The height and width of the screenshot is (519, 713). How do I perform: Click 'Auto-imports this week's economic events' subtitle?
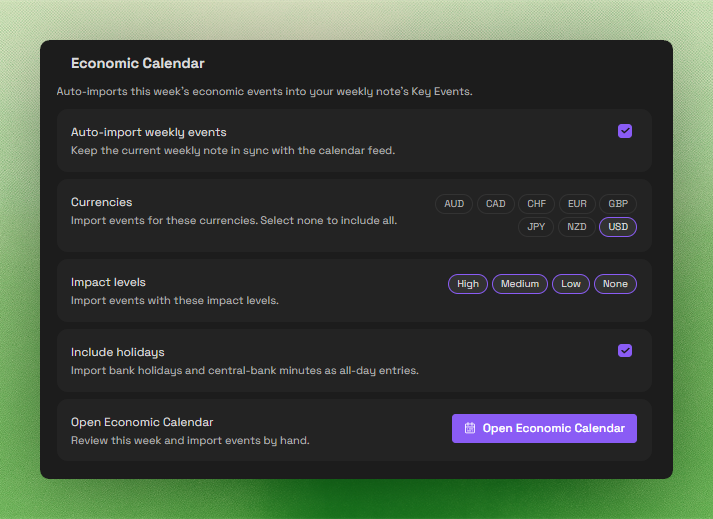coord(264,91)
